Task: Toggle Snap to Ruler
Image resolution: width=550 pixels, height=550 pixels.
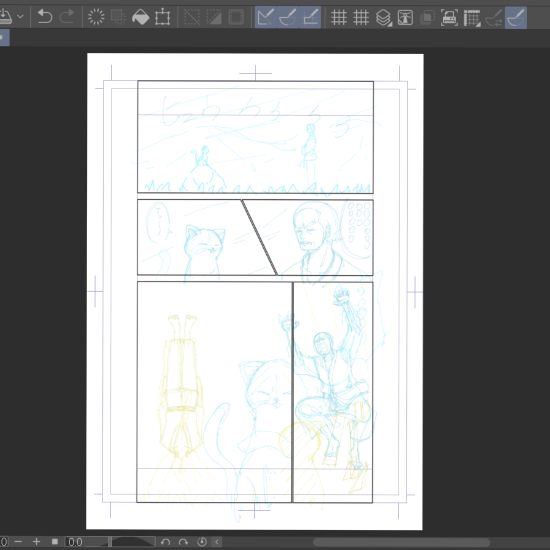Action: coord(266,17)
